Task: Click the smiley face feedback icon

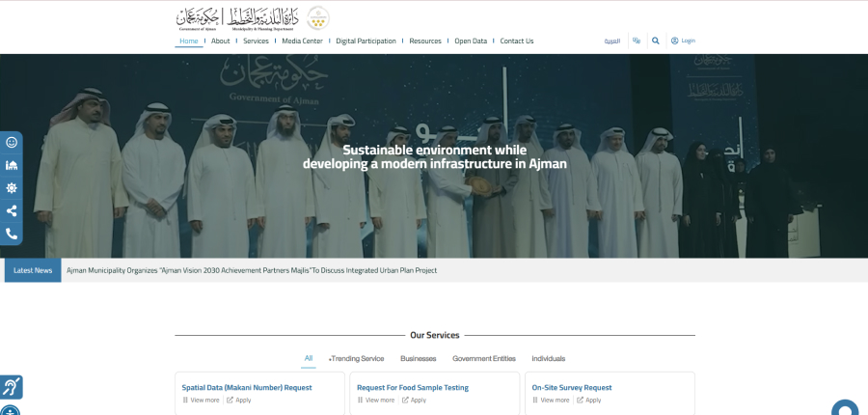Action: (x=12, y=143)
